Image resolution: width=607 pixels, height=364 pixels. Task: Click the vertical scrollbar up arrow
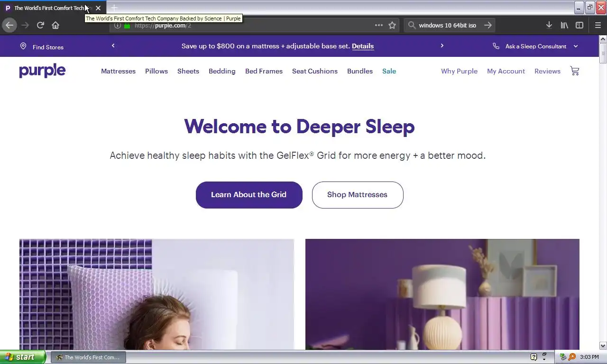pyautogui.click(x=603, y=40)
